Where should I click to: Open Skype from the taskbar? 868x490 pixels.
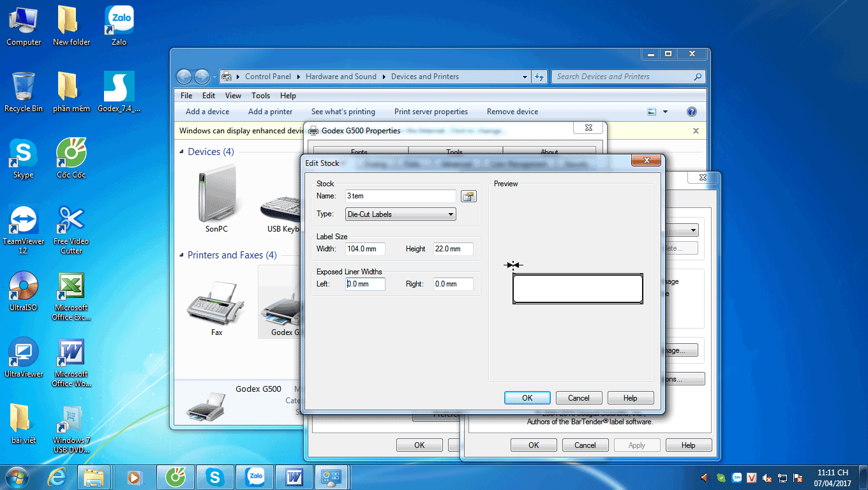[x=214, y=476]
